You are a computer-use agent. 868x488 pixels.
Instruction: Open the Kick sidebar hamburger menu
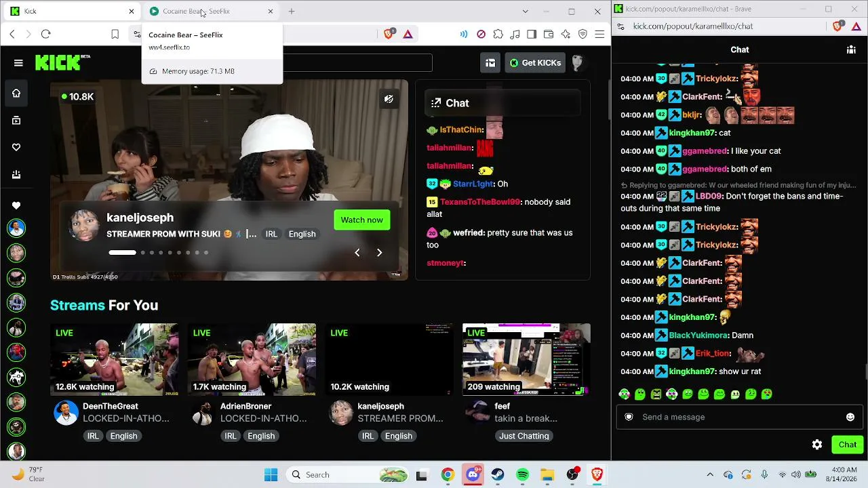[18, 63]
